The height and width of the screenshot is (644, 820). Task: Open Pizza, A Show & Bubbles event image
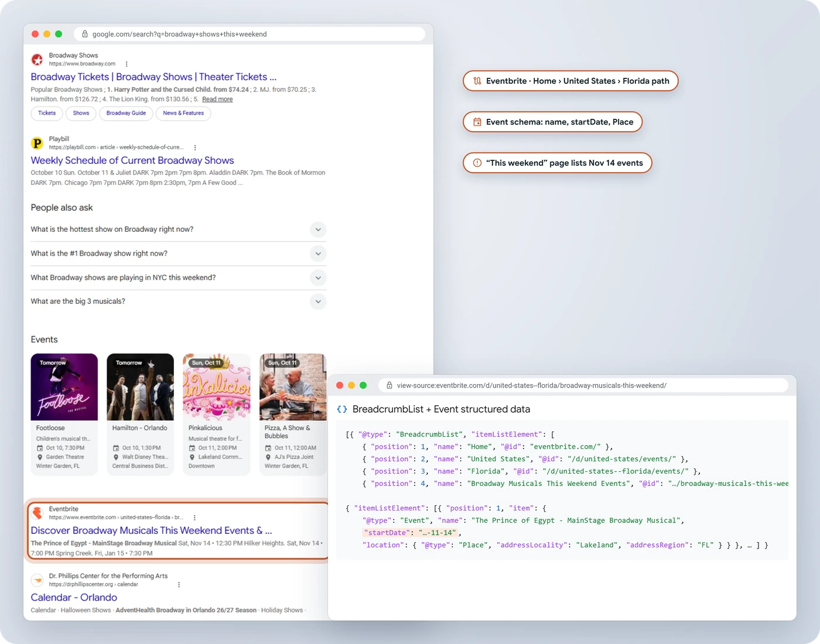click(x=293, y=387)
